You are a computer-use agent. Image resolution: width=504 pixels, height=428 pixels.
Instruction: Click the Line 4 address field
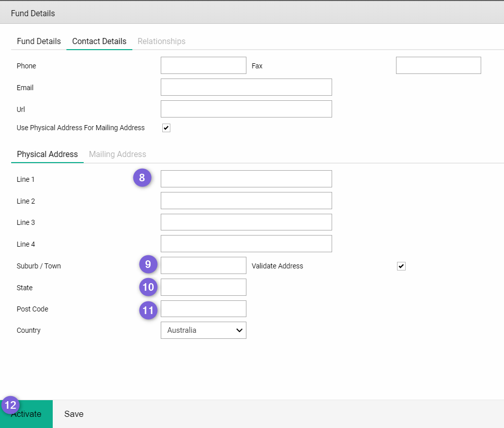(246, 244)
